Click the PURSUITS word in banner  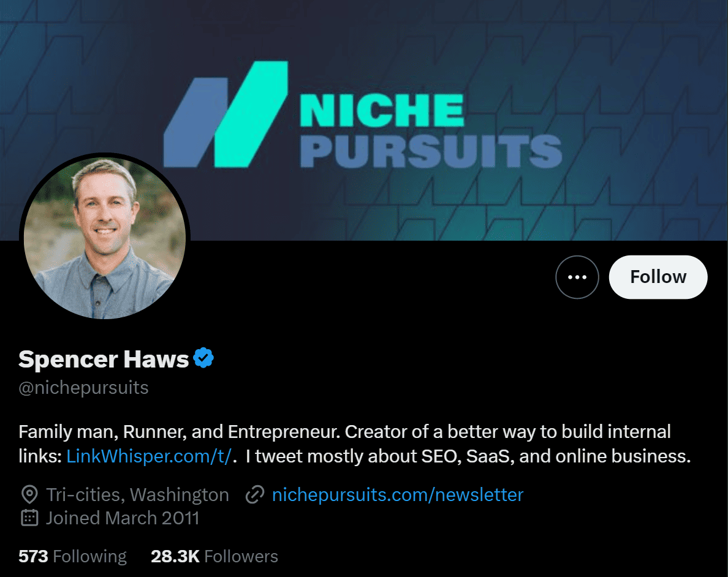431,151
